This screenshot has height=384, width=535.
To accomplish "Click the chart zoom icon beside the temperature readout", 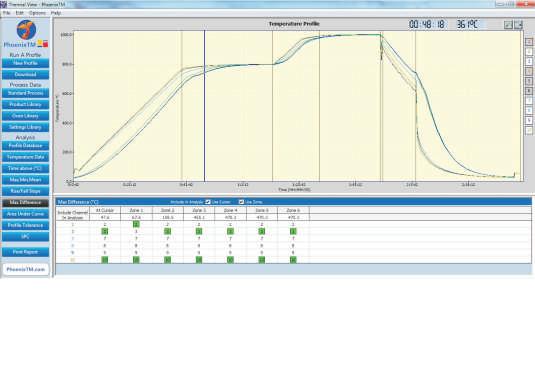I will [508, 25].
